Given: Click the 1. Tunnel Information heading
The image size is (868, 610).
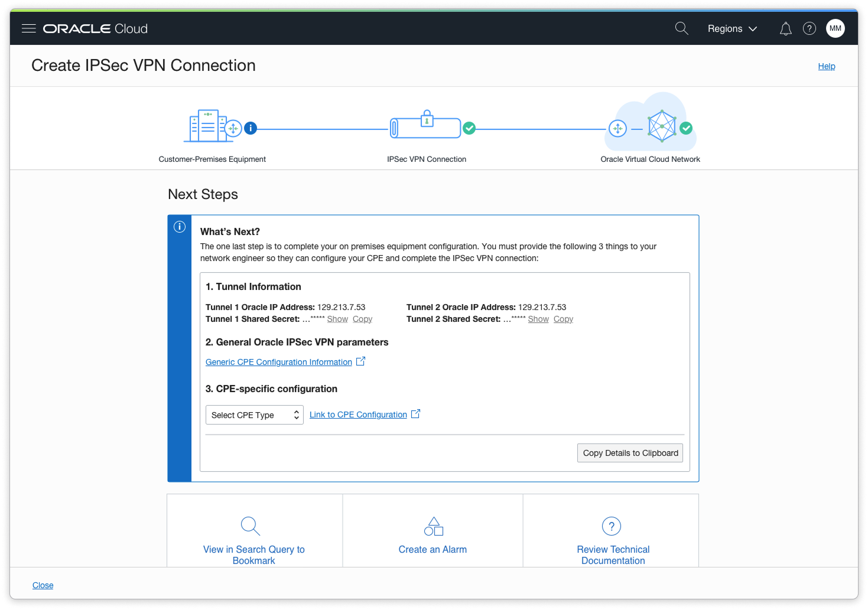Looking at the screenshot, I should point(253,287).
